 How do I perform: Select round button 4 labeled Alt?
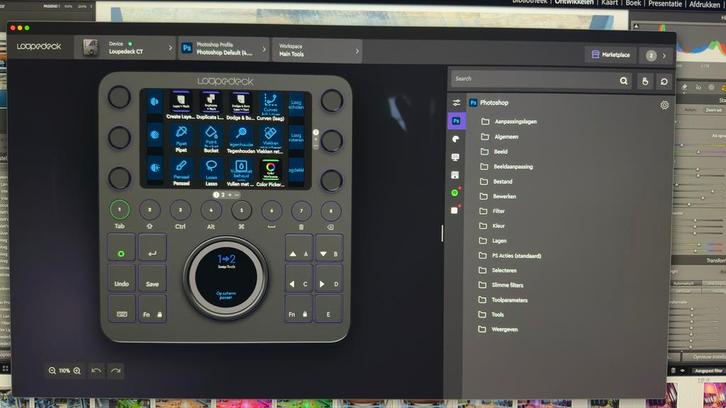tap(211, 210)
